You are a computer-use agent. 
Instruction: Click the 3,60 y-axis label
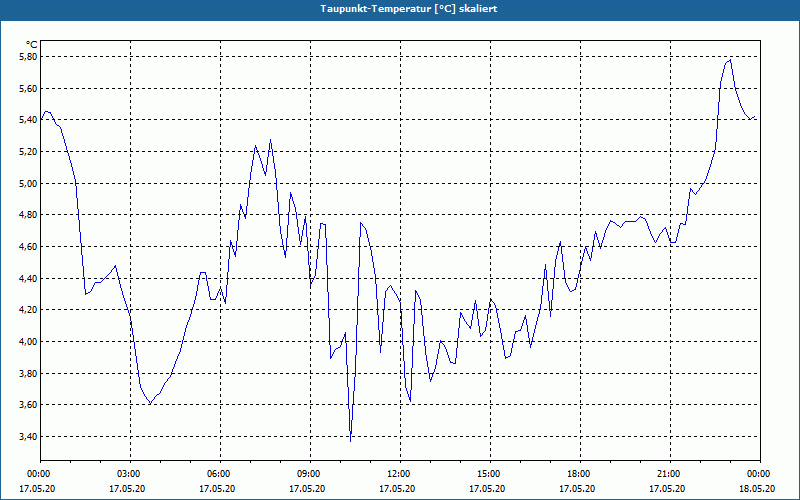[28, 405]
